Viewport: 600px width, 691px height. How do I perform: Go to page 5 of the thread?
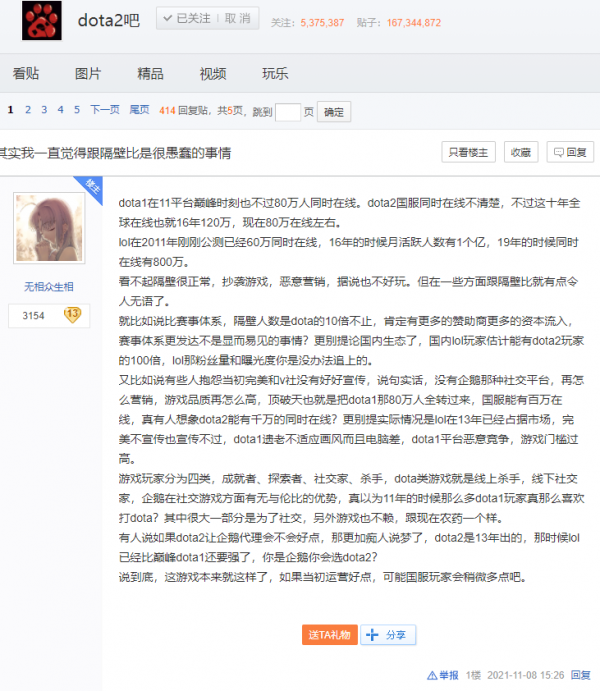pyautogui.click(x=77, y=110)
